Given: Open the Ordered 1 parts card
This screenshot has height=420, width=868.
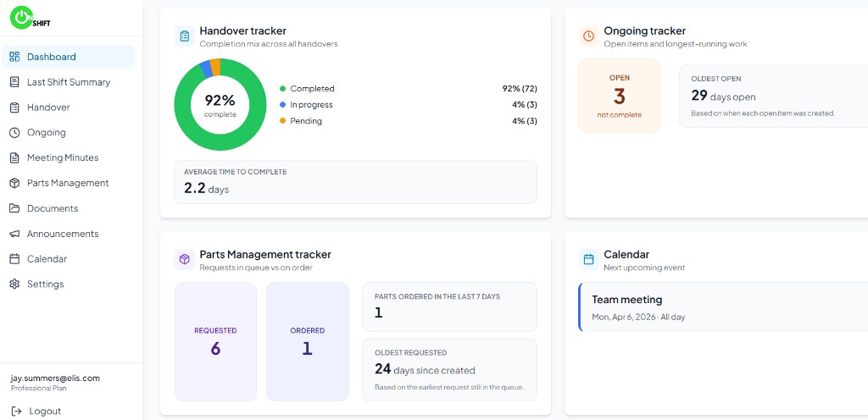Looking at the screenshot, I should (x=307, y=341).
